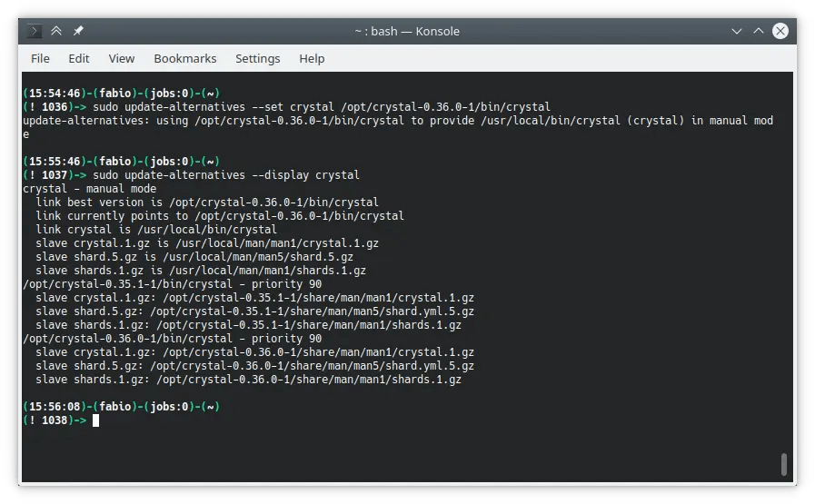Toggle keep-above double-chevron icon in title bar

tap(56, 31)
